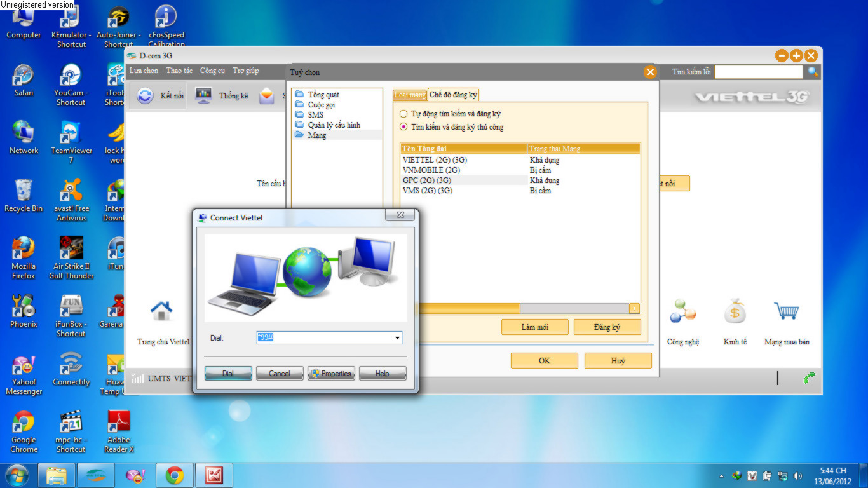Switch to the Chế độ đăng ký tab
Screen dimensions: 868x488
point(453,95)
